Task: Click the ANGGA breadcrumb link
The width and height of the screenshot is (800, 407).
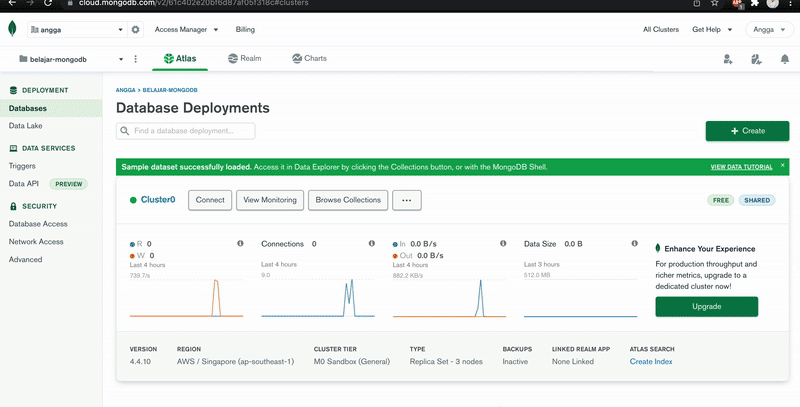Action: pyautogui.click(x=126, y=90)
